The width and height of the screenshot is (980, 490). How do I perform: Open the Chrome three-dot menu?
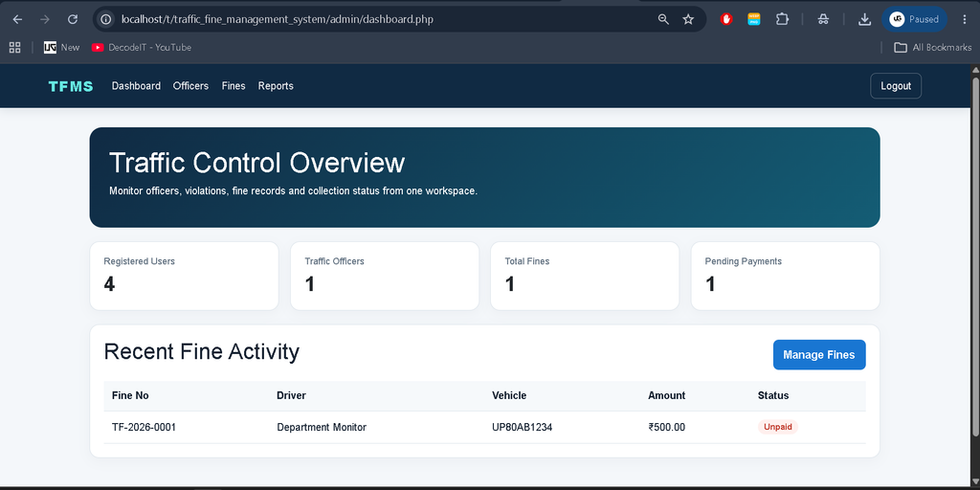[965, 19]
